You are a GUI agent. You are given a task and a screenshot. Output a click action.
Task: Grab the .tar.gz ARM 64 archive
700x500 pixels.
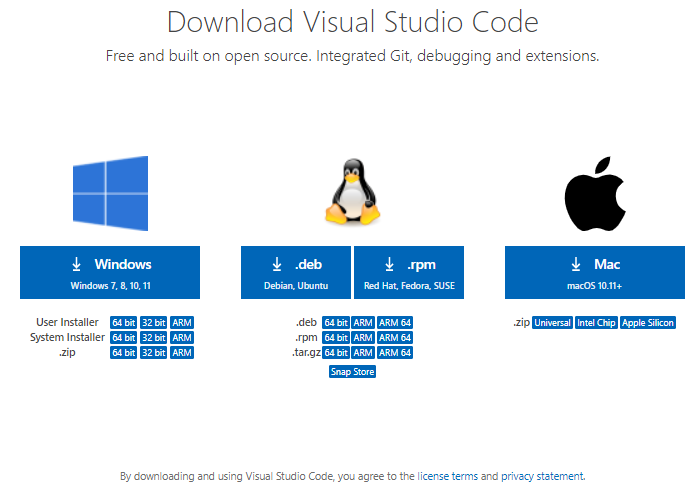(395, 353)
